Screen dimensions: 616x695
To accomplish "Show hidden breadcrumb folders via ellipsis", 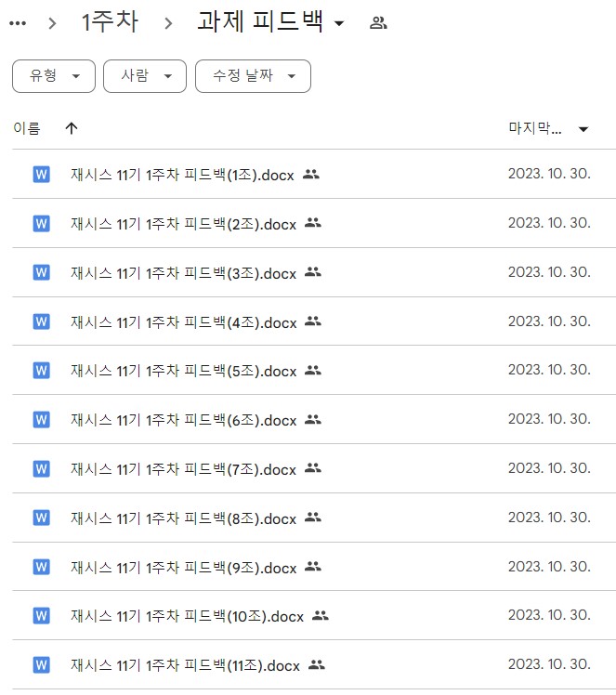I will (18, 23).
